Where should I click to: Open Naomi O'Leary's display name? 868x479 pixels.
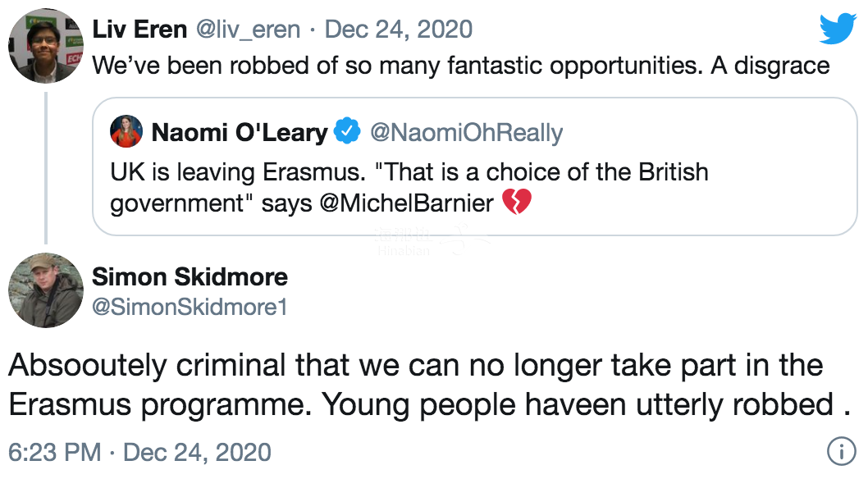[239, 132]
